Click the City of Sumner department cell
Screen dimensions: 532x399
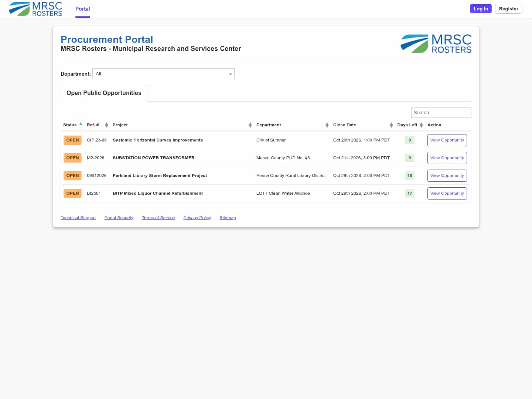pyautogui.click(x=271, y=140)
